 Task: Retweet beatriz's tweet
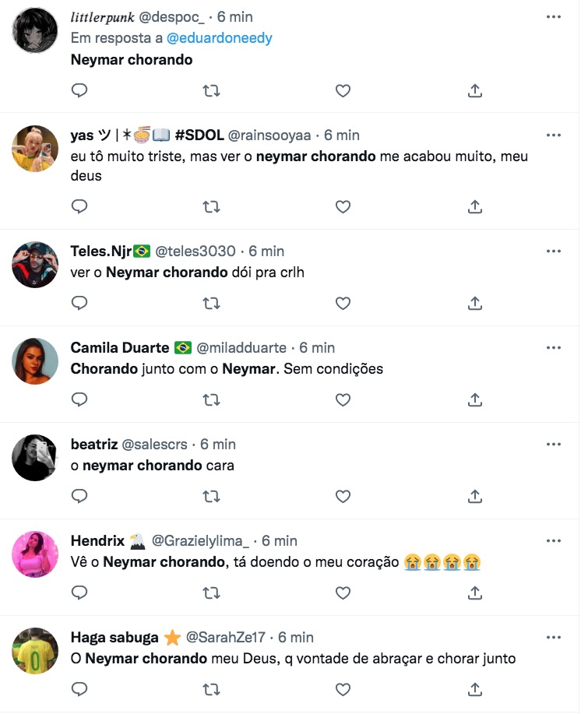point(211,496)
